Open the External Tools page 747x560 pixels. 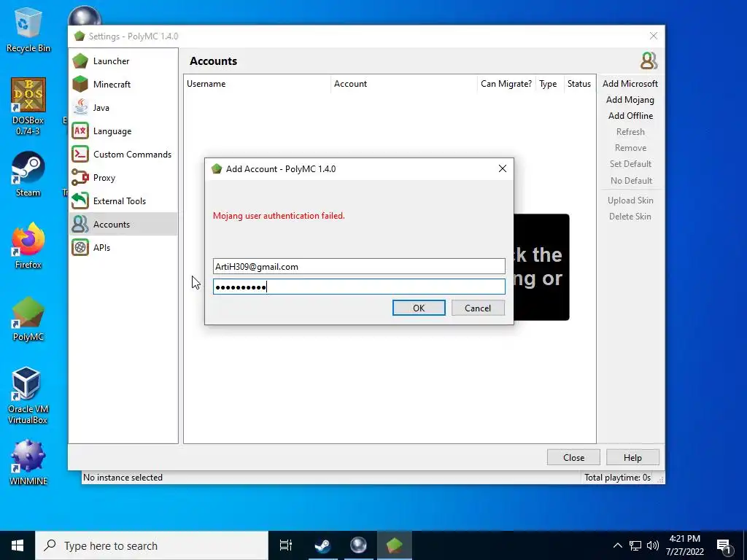pyautogui.click(x=123, y=201)
